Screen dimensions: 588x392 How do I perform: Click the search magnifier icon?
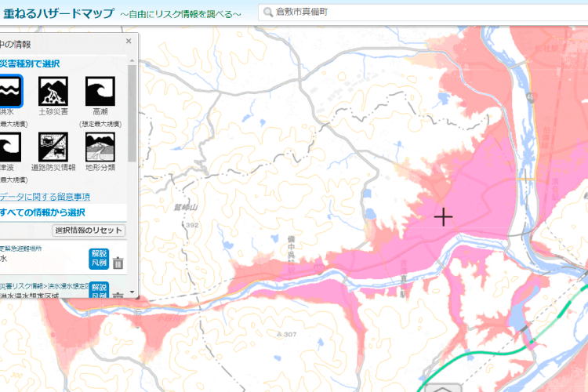coord(268,13)
